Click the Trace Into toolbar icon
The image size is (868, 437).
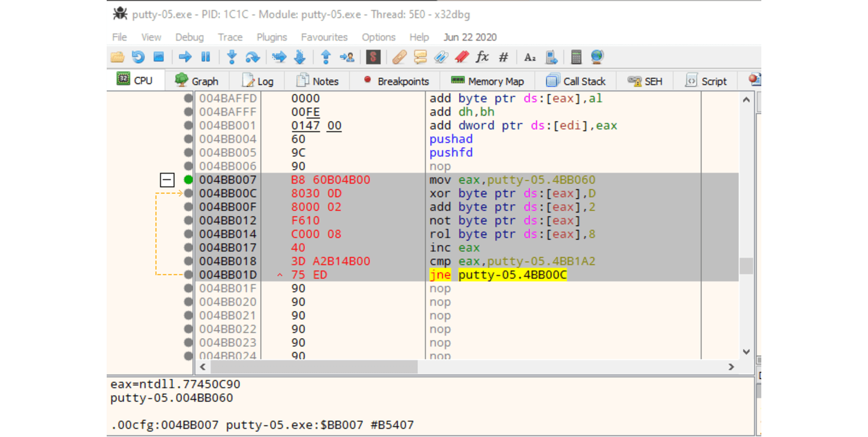coord(279,57)
